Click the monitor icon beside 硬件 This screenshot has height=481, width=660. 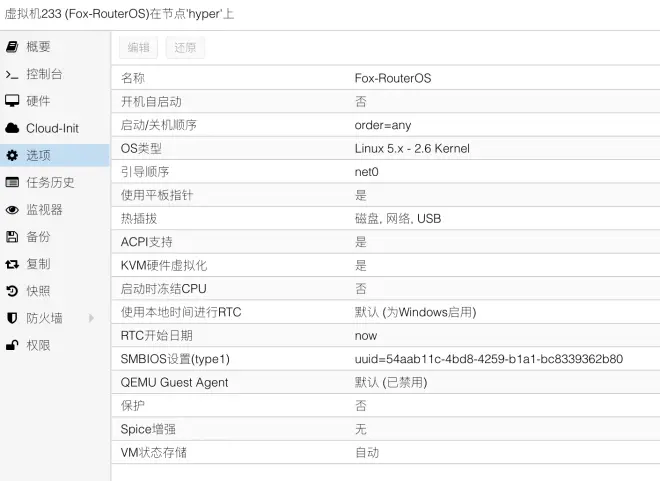[x=12, y=101]
